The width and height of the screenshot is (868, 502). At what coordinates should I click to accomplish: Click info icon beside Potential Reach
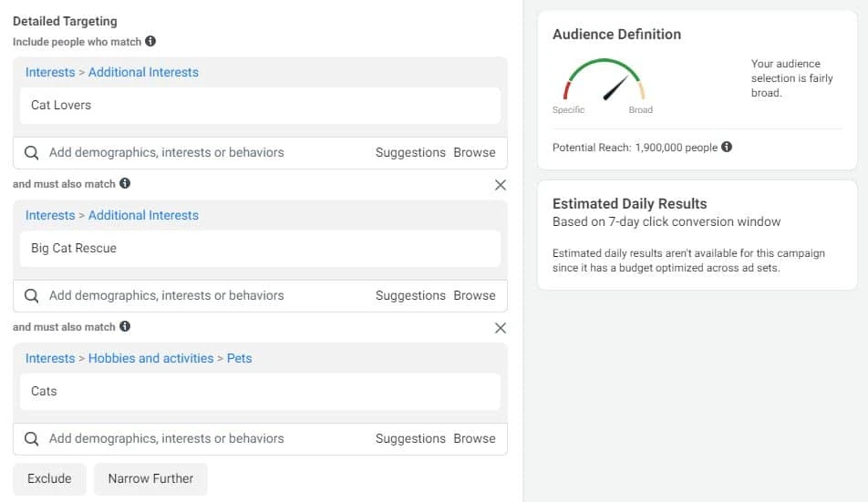coord(727,148)
